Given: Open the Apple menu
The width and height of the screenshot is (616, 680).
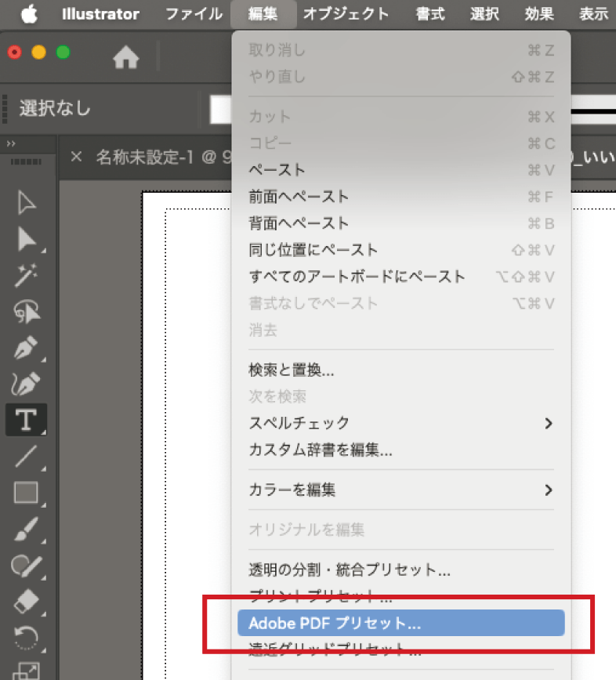Looking at the screenshot, I should pos(29,14).
